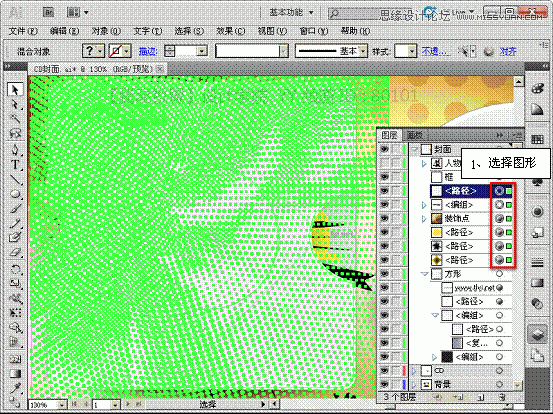Image resolution: width=553 pixels, height=414 pixels.
Task: Open the 基本功能 workspace dropdown
Action: pos(291,13)
